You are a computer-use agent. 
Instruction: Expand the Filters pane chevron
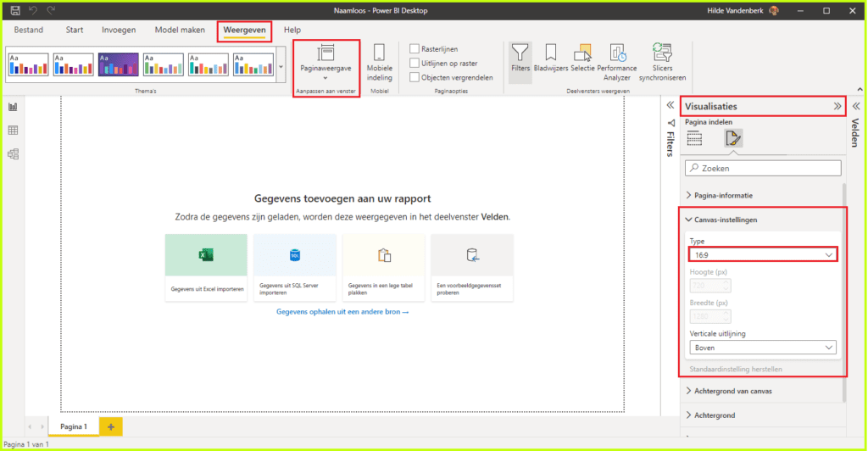pyautogui.click(x=670, y=105)
